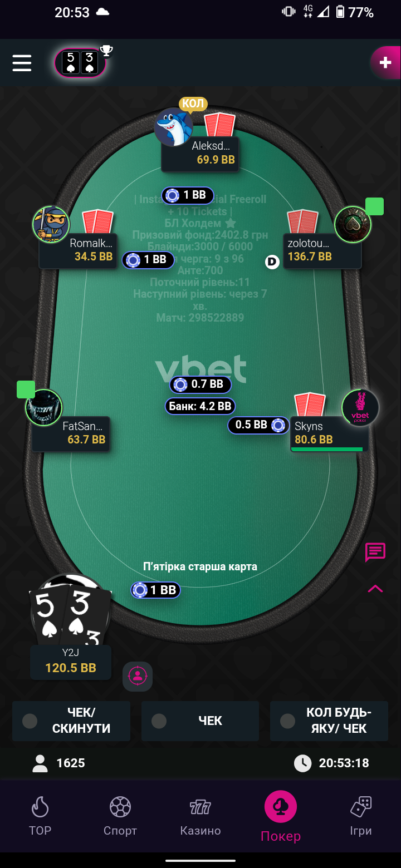401x868 pixels.
Task: Open the chat message icon
Action: click(x=375, y=553)
